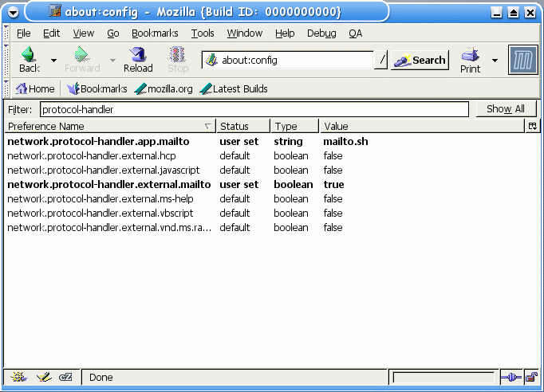544x392 pixels.
Task: Click the Back navigation icon
Action: pyautogui.click(x=30, y=60)
